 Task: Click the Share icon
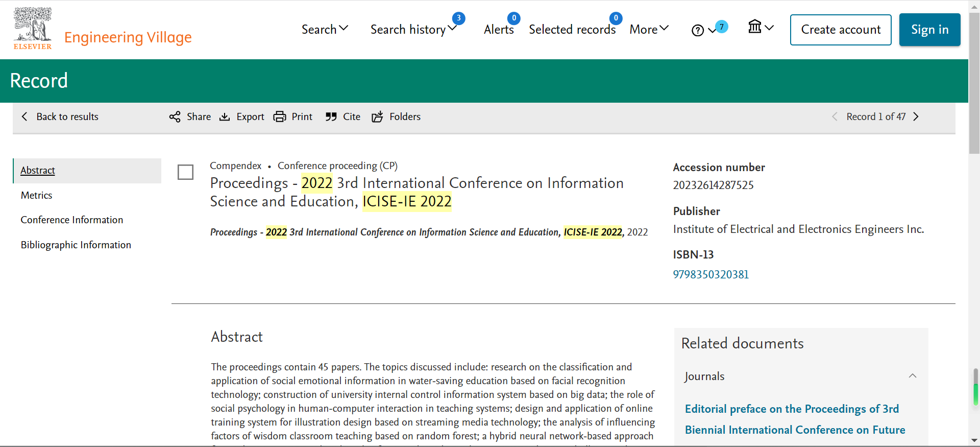(x=175, y=116)
